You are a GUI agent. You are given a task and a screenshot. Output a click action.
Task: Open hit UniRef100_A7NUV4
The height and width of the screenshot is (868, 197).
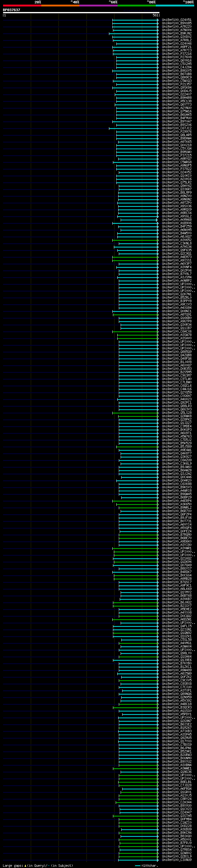coord(177,30)
